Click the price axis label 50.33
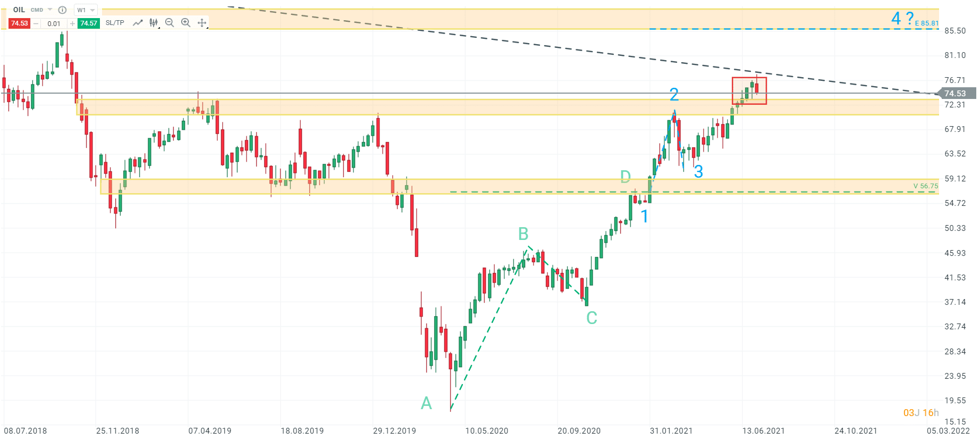The width and height of the screenshot is (980, 440). [955, 228]
